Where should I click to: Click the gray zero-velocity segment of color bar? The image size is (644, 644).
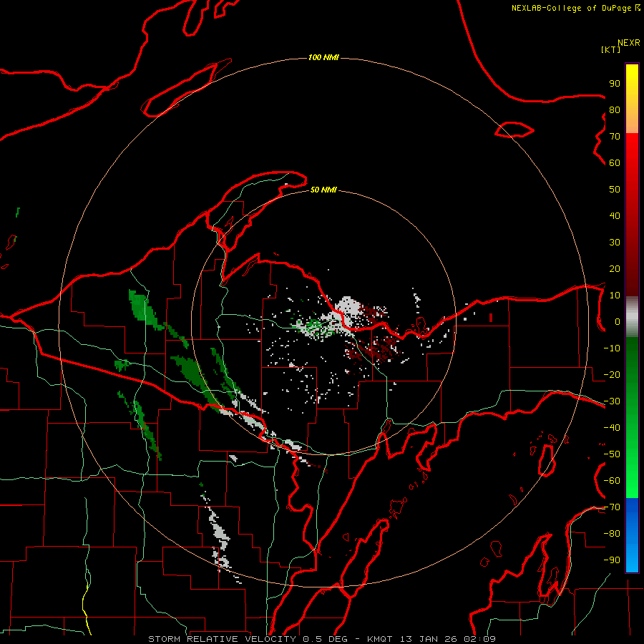click(632, 317)
